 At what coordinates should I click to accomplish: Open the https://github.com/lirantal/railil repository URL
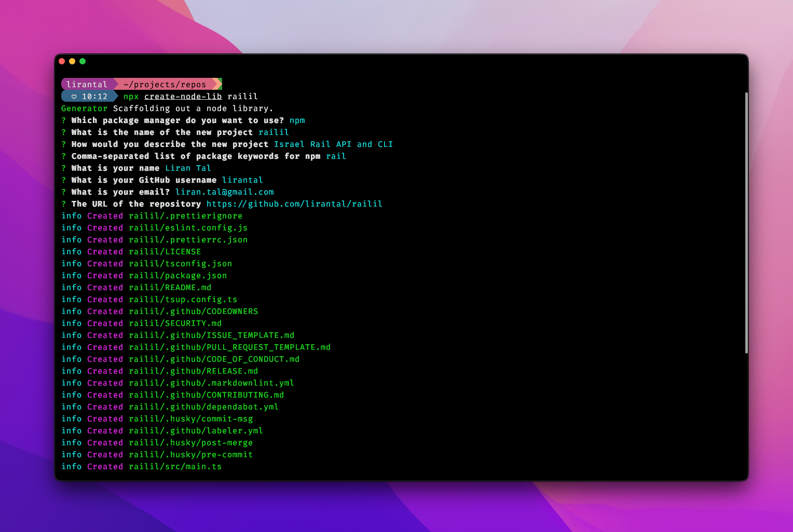tap(294, 204)
